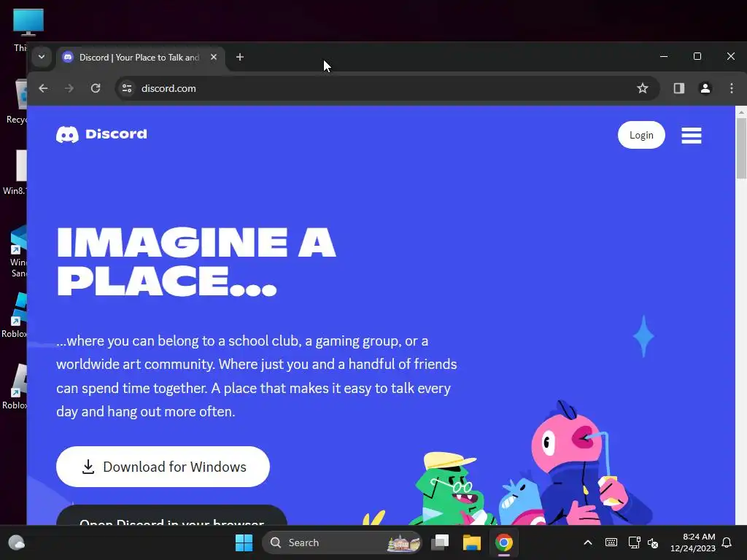Click the taskbar Search box
747x560 pixels.
click(342, 542)
